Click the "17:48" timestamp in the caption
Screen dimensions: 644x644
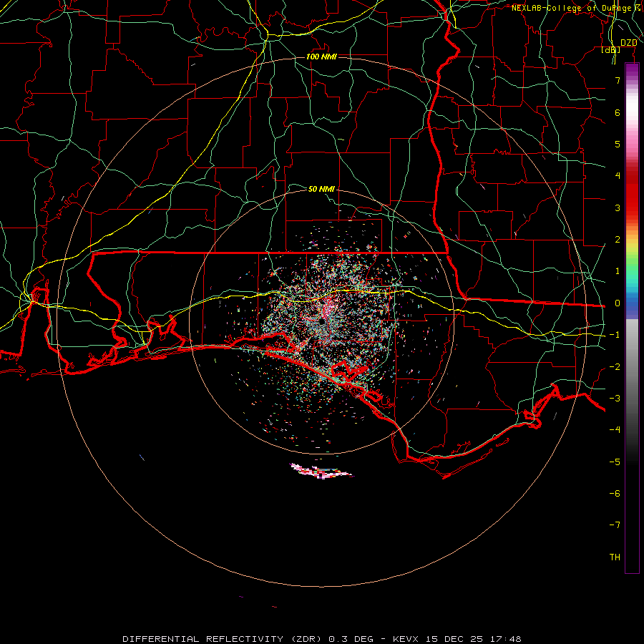[x=507, y=639]
